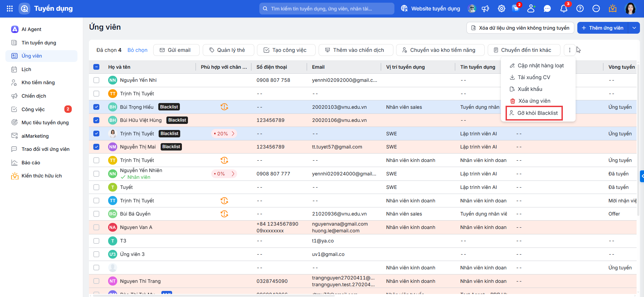This screenshot has height=297, width=644.
Task: Toggle the select-all header checkbox
Action: (x=96, y=67)
